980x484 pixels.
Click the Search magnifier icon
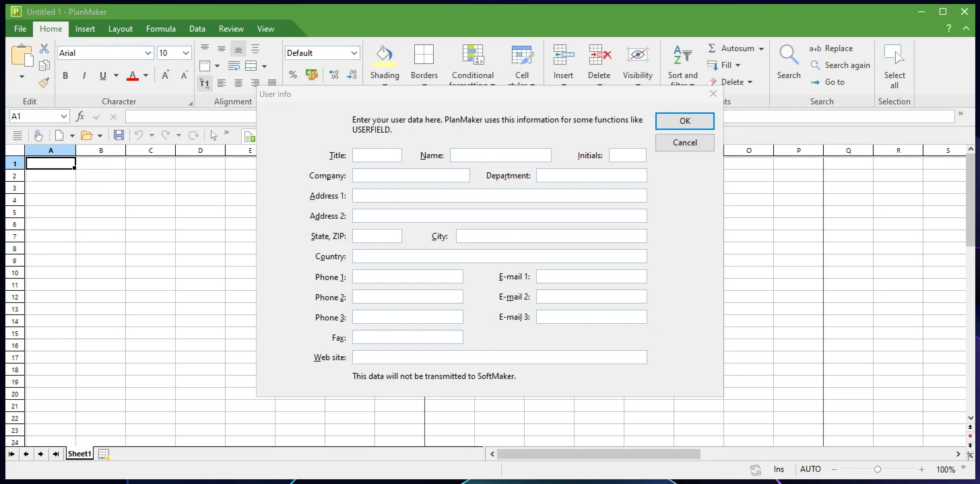[x=788, y=55]
